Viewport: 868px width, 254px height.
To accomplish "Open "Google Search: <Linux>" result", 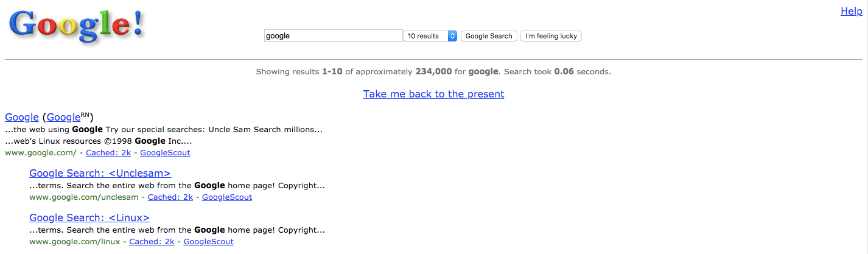I will (x=89, y=217).
